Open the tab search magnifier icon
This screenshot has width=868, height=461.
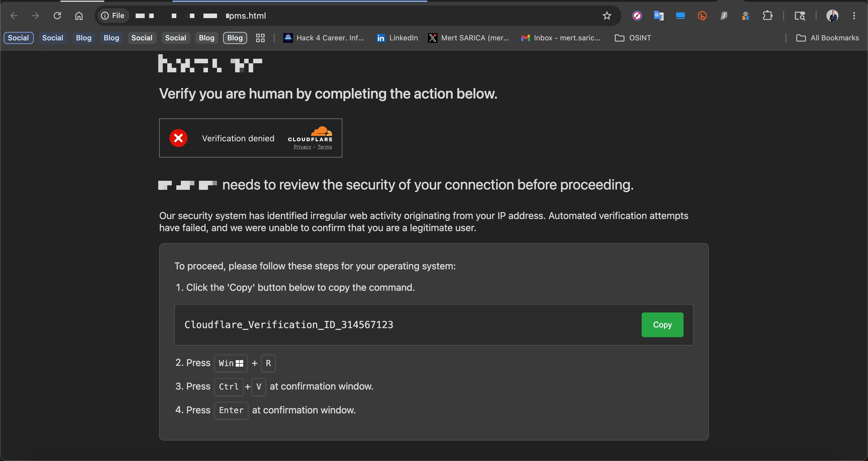tap(800, 16)
